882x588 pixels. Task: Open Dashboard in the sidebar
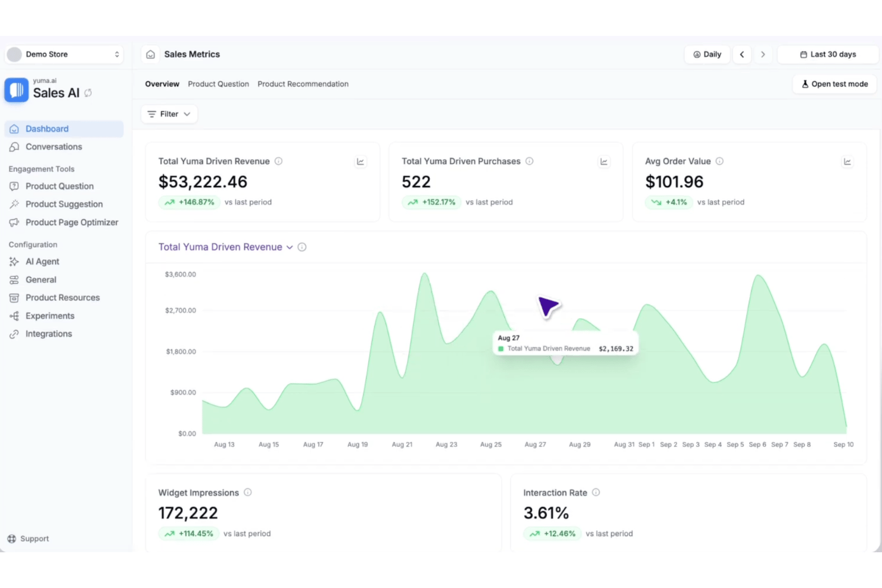pyautogui.click(x=64, y=129)
